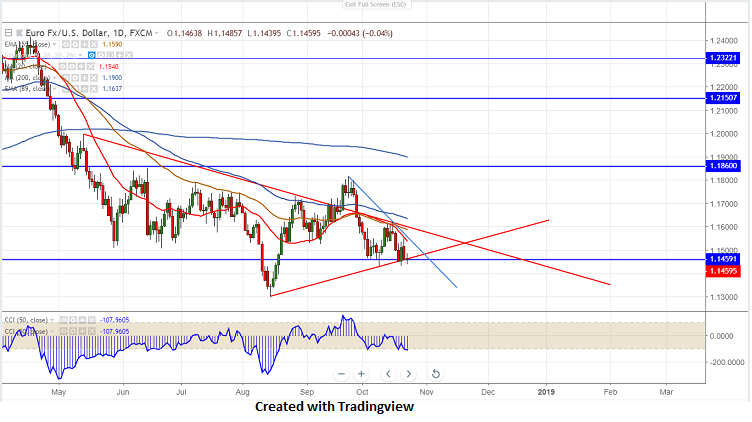This screenshot has width=752, height=422.
Task: Select the blue 1.14591 price label
Action: click(723, 259)
